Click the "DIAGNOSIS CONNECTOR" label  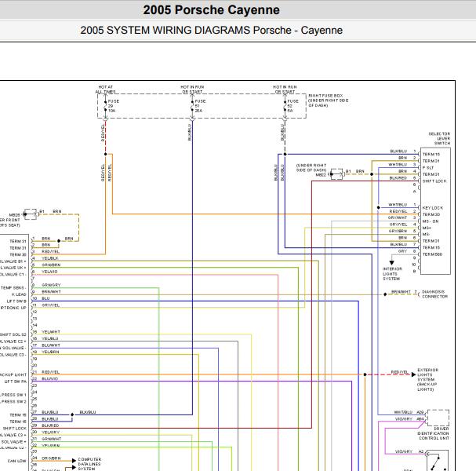point(434,294)
